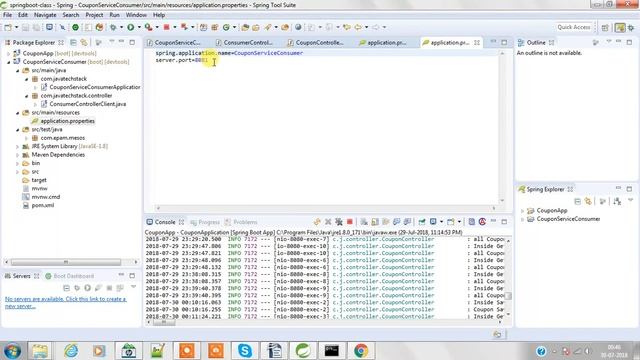Click the Debug bug toolbar icon
Screen dimensions: 640x360
click(x=113, y=27)
